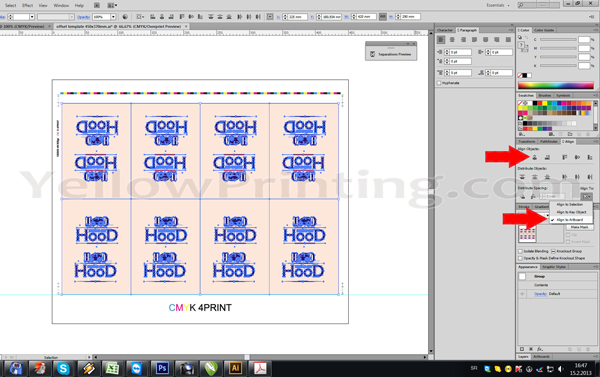The width and height of the screenshot is (600, 377).
Task: Click the Cyan C slider in Color panel
Action: (x=558, y=39)
